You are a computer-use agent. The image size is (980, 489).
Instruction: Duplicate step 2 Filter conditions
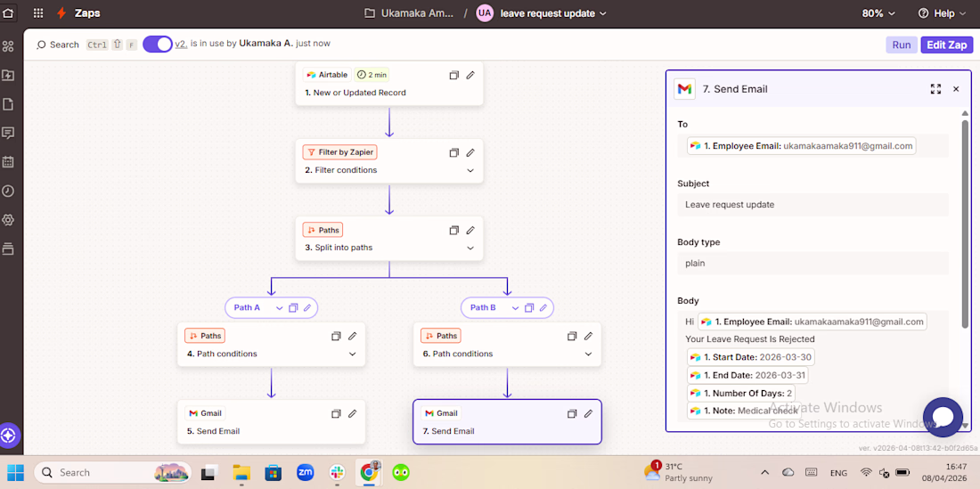pos(454,152)
